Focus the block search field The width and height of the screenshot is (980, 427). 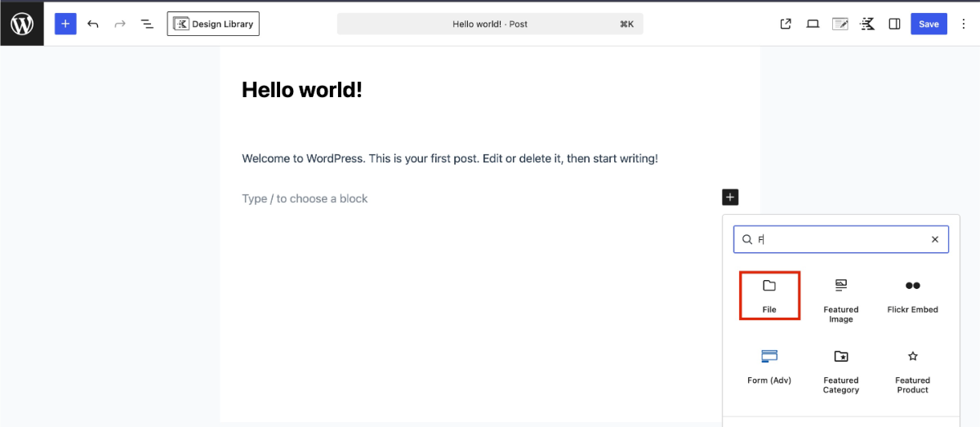pyautogui.click(x=841, y=239)
